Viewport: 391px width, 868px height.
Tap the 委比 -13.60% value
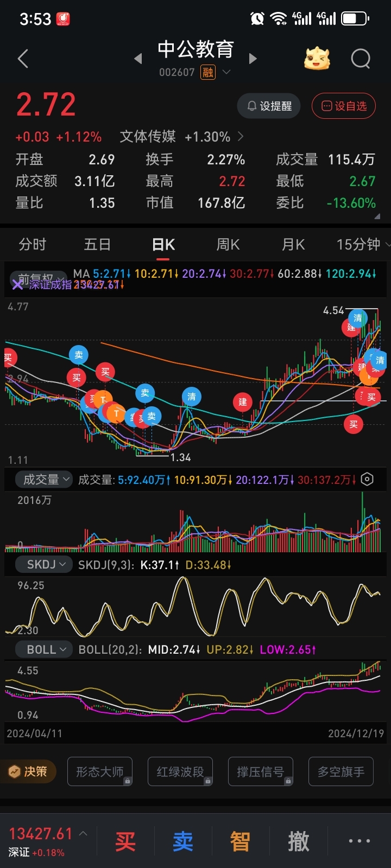click(x=351, y=203)
